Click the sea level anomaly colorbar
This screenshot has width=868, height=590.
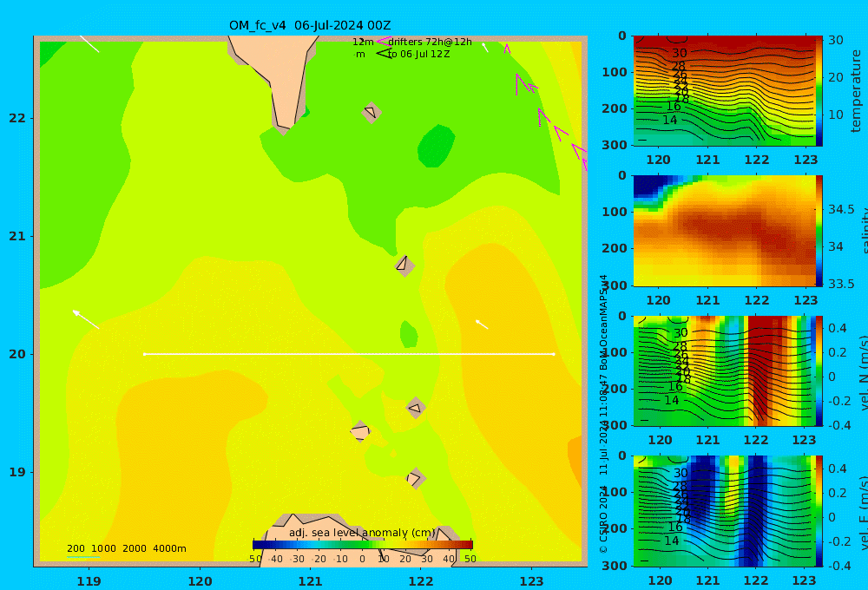click(363, 545)
